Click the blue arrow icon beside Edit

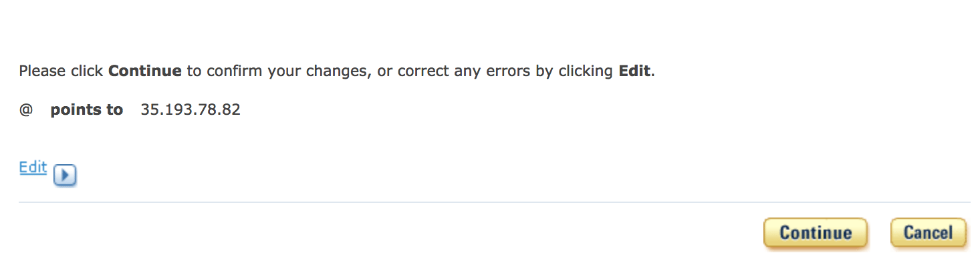(x=65, y=175)
